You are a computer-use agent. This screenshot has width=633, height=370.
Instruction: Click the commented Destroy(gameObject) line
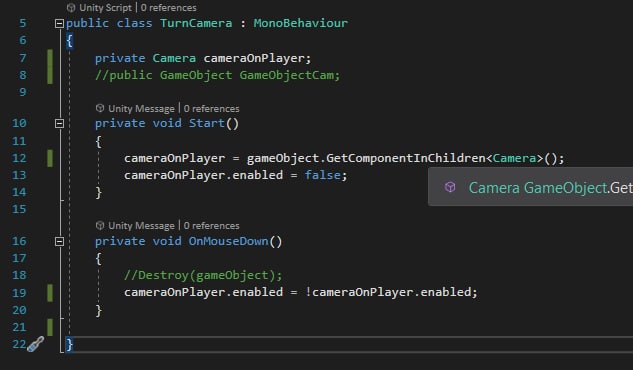click(x=203, y=275)
